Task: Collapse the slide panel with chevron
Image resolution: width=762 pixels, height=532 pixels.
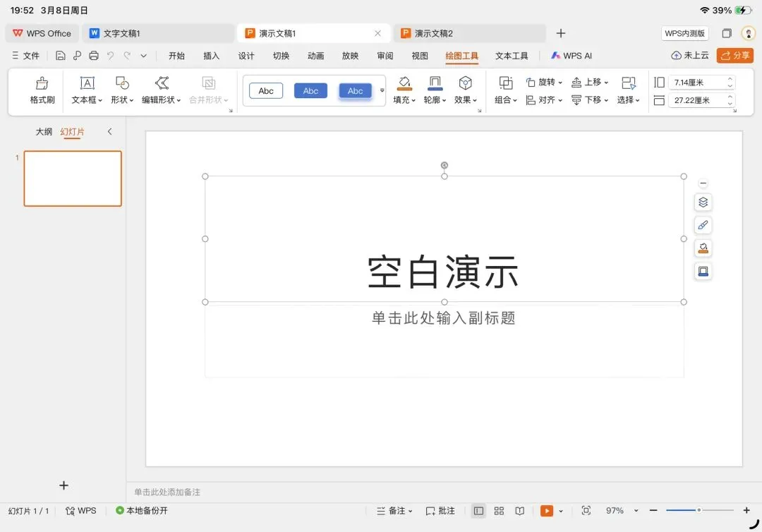Action: point(110,131)
